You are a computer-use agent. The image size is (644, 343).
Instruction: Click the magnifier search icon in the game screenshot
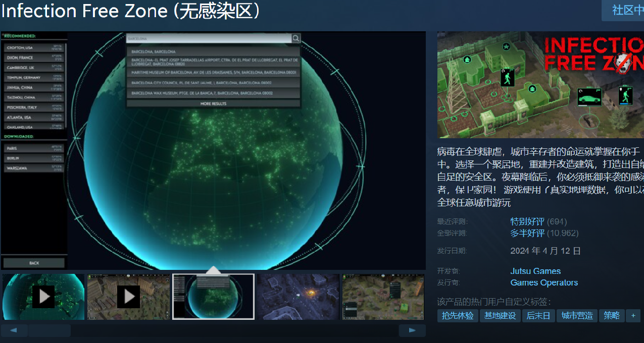point(296,38)
